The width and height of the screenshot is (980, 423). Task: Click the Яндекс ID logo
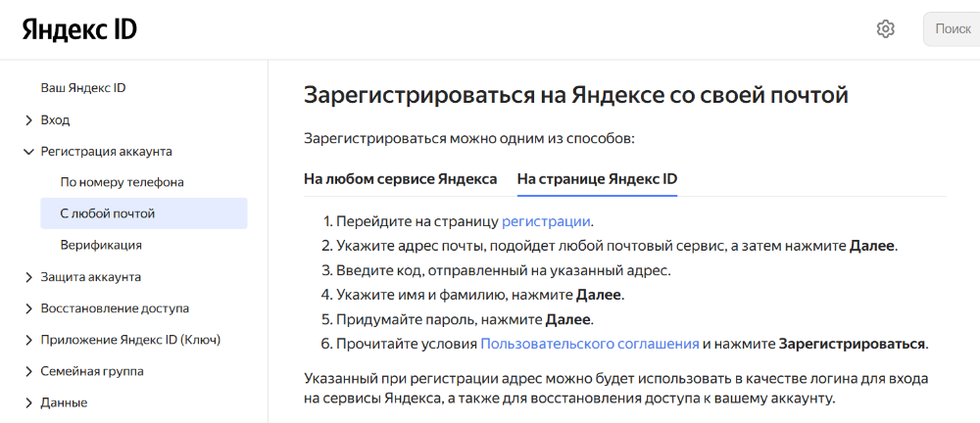click(x=79, y=29)
